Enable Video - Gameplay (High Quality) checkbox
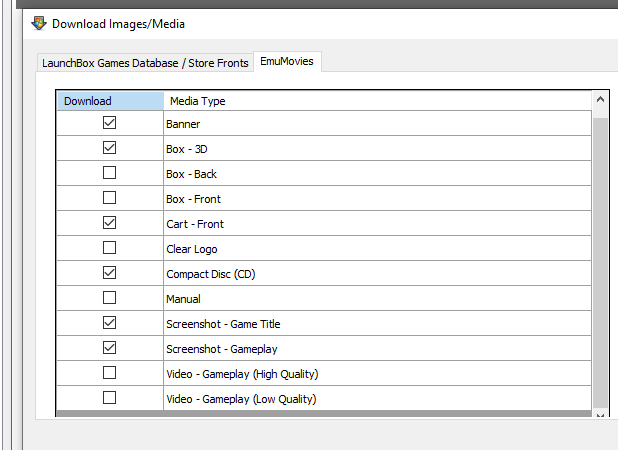Screen dimensions: 618x450 coord(109,372)
